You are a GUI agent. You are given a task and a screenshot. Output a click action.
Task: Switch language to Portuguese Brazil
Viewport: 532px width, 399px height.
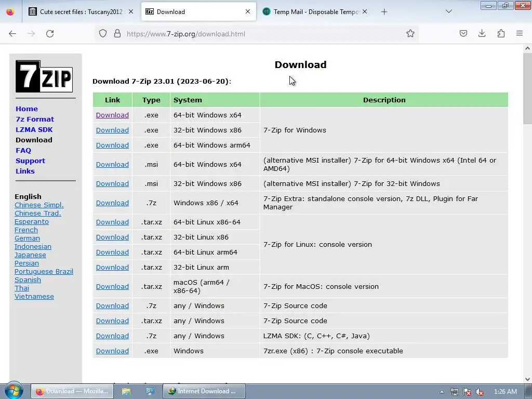44,272
